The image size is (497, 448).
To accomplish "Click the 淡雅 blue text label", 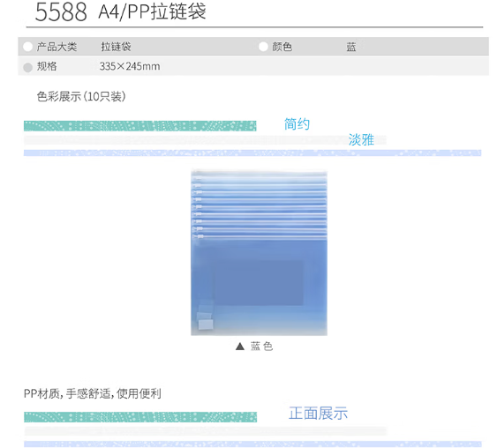I will tap(361, 139).
